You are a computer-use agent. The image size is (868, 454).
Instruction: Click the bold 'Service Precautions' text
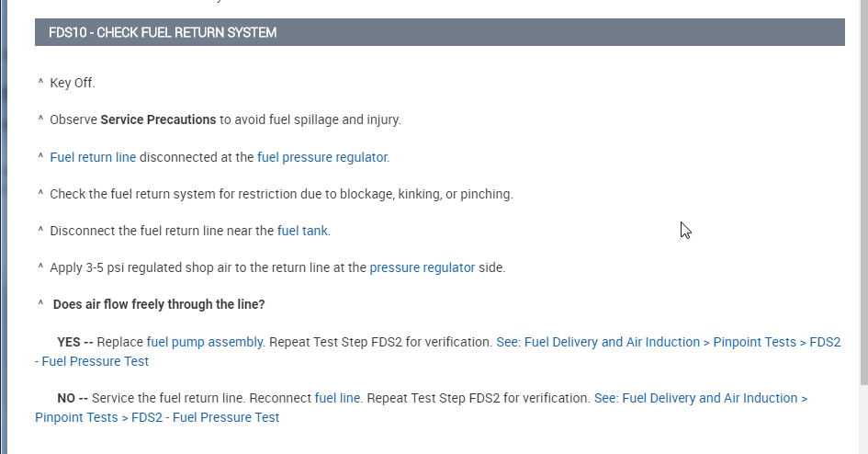[x=158, y=119]
